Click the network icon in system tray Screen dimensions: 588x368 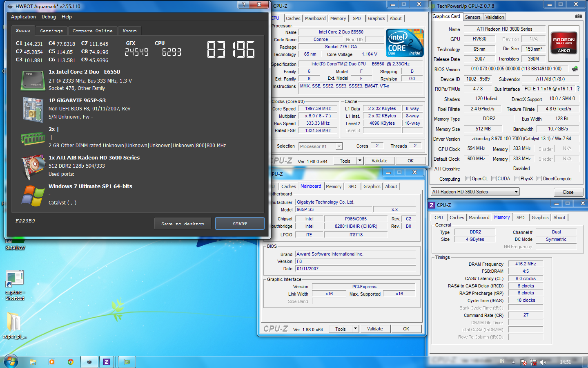(x=533, y=362)
